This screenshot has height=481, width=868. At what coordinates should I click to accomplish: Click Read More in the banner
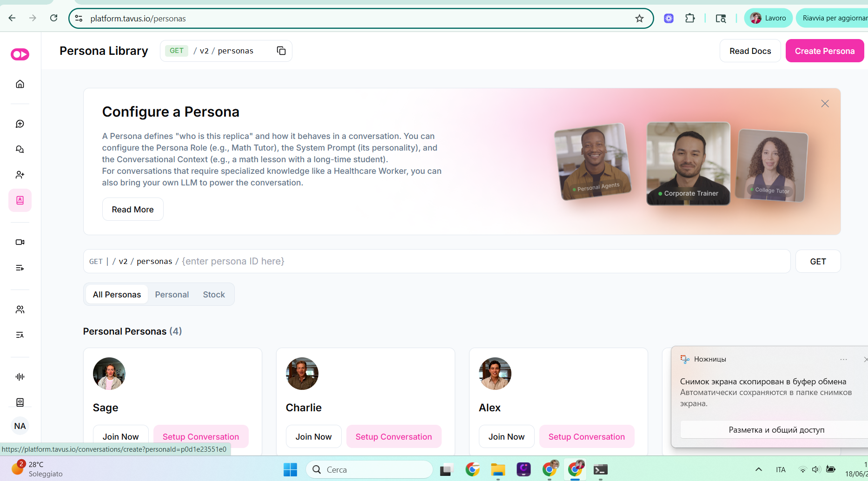click(133, 209)
